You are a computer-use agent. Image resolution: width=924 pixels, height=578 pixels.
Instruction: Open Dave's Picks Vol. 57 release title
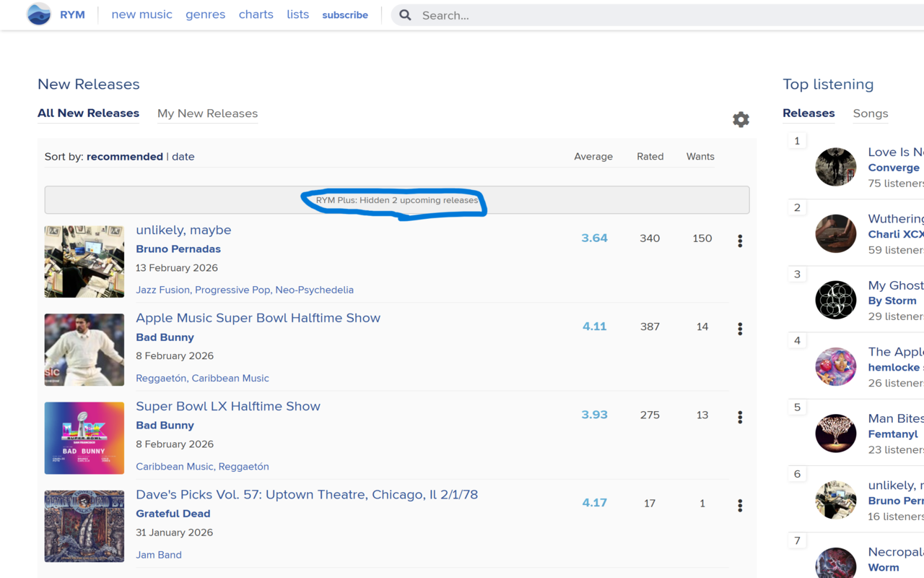point(307,495)
